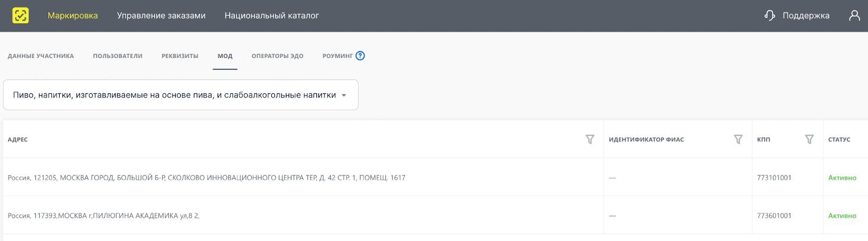Screen dimensions: 868x241
Task: Click the dropdown arrow next to напитки
Action: click(344, 95)
